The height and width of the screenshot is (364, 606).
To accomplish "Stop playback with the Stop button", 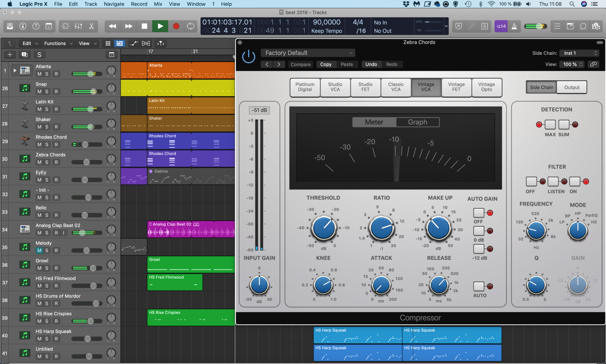I will [144, 26].
